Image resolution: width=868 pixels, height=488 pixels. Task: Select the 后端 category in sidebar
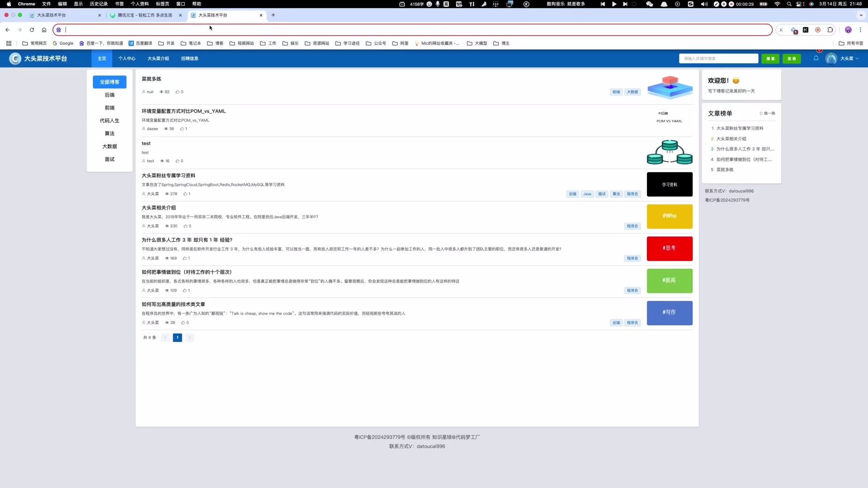109,95
